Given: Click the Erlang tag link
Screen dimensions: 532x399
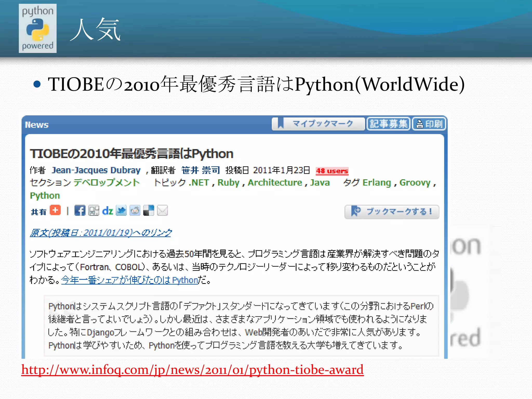Looking at the screenshot, I should point(376,183).
